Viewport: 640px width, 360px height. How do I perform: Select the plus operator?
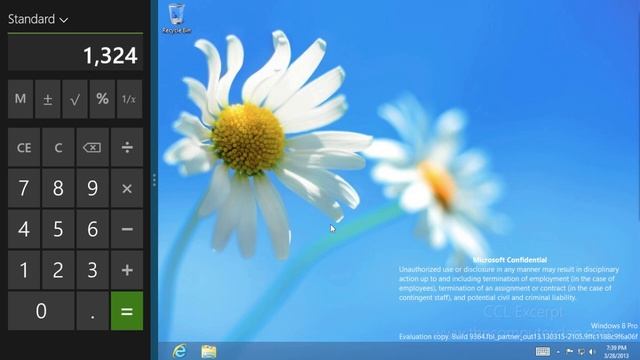tap(127, 270)
